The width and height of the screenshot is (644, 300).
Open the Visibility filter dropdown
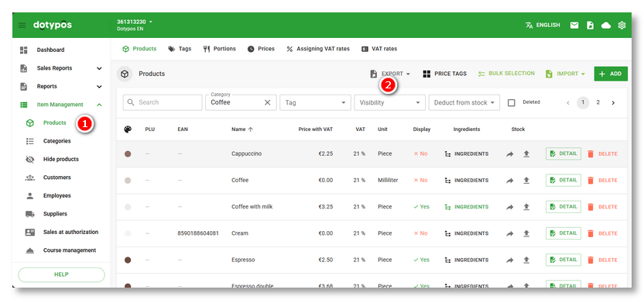click(390, 102)
